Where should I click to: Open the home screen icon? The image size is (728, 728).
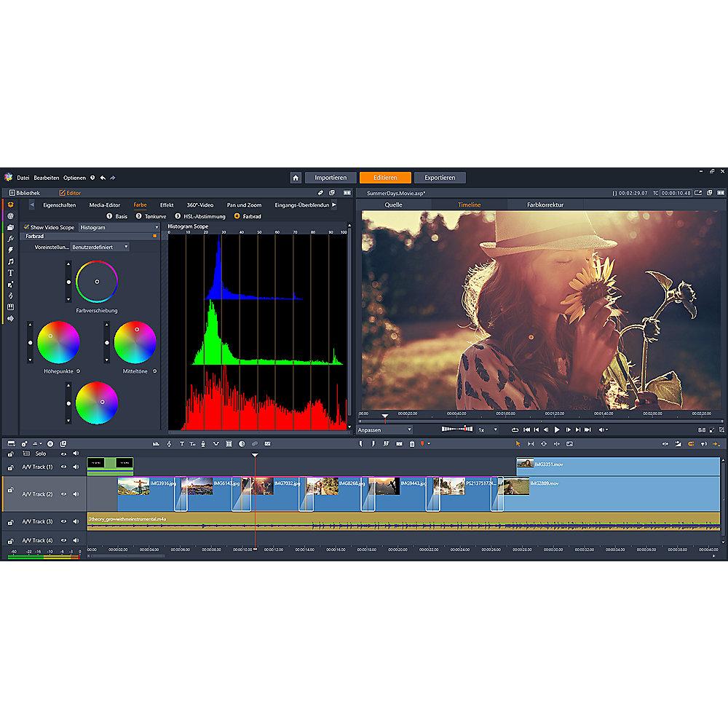click(296, 178)
